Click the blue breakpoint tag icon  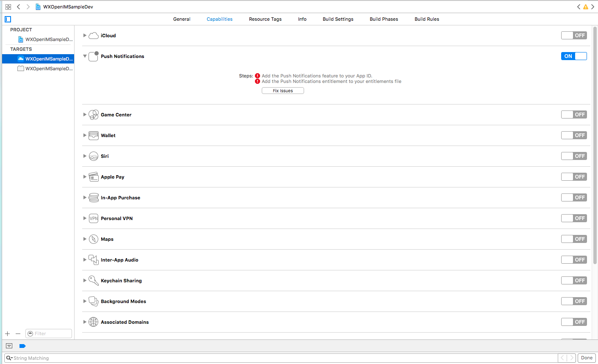coord(22,346)
